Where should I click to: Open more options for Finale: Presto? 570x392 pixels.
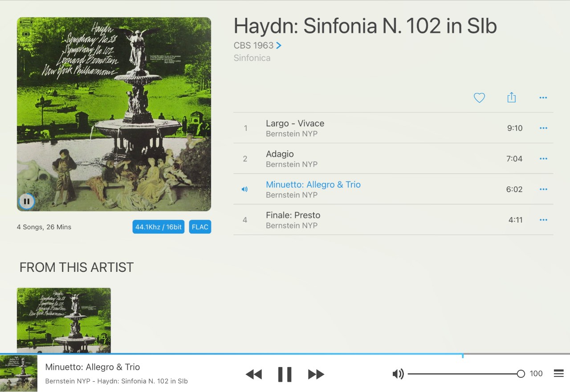click(x=543, y=220)
